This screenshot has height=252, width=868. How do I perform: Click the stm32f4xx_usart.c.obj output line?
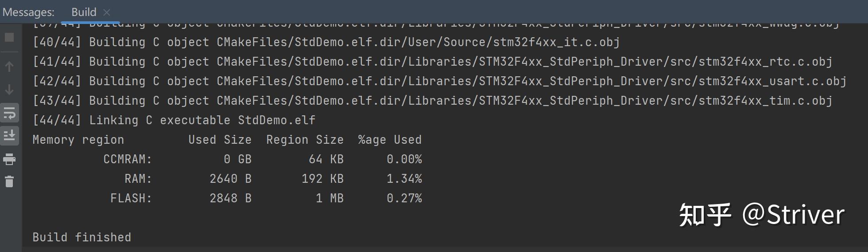[x=439, y=81]
